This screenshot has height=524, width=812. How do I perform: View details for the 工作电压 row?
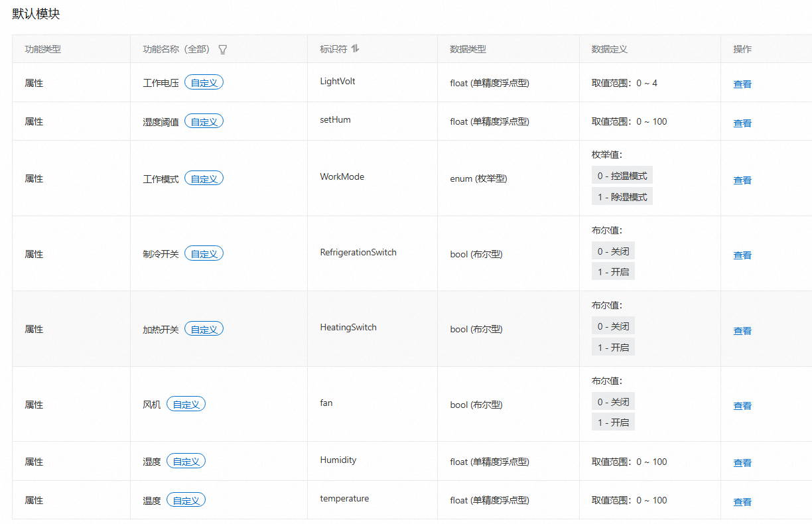[742, 84]
